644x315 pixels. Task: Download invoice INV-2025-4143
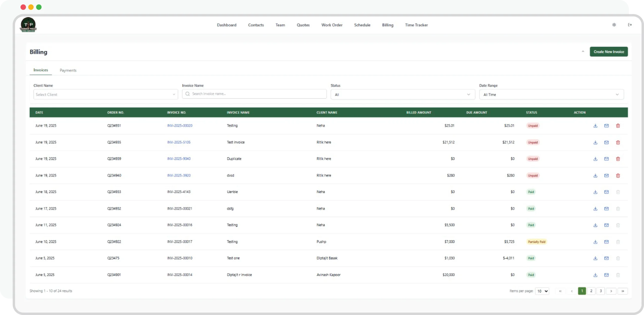595,192
